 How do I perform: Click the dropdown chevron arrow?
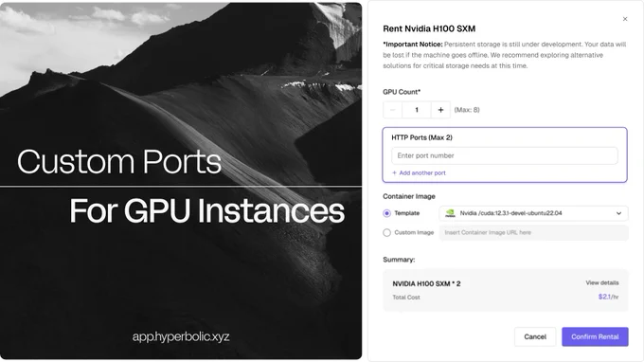[x=618, y=213]
